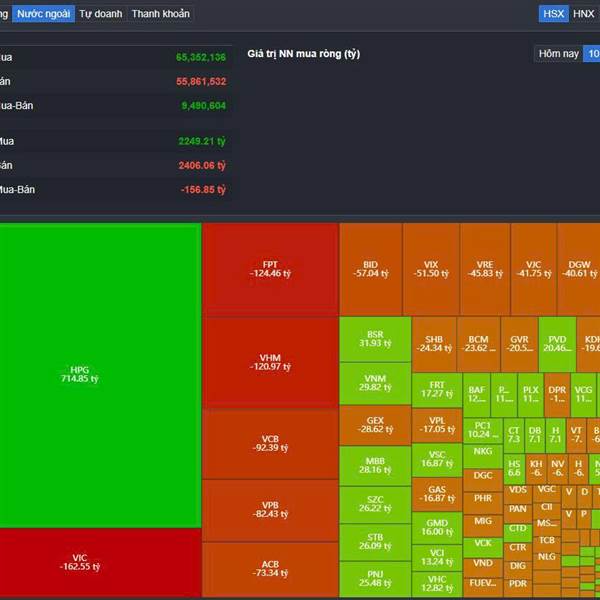Screen dimensions: 600x600
Task: Open the BSR 31.93 tỷ tile
Action: pyautogui.click(x=375, y=339)
